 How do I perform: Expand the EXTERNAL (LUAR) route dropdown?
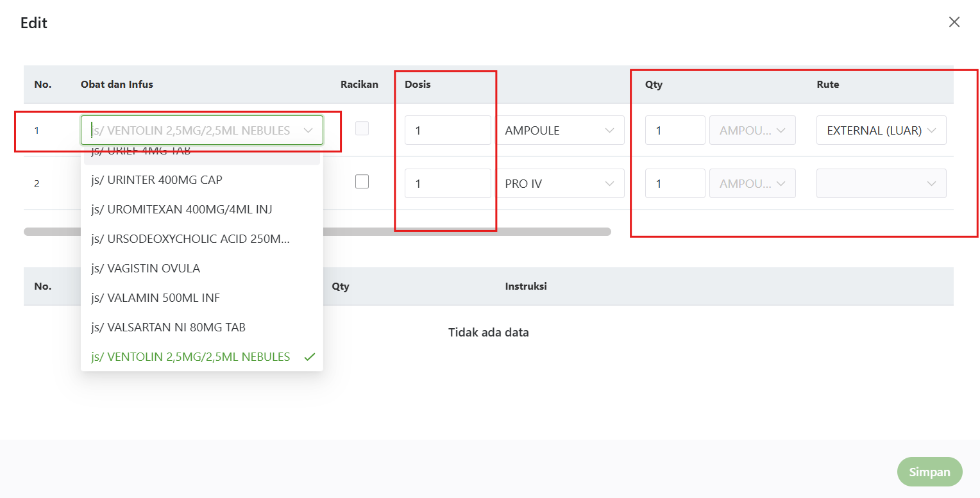tap(881, 131)
